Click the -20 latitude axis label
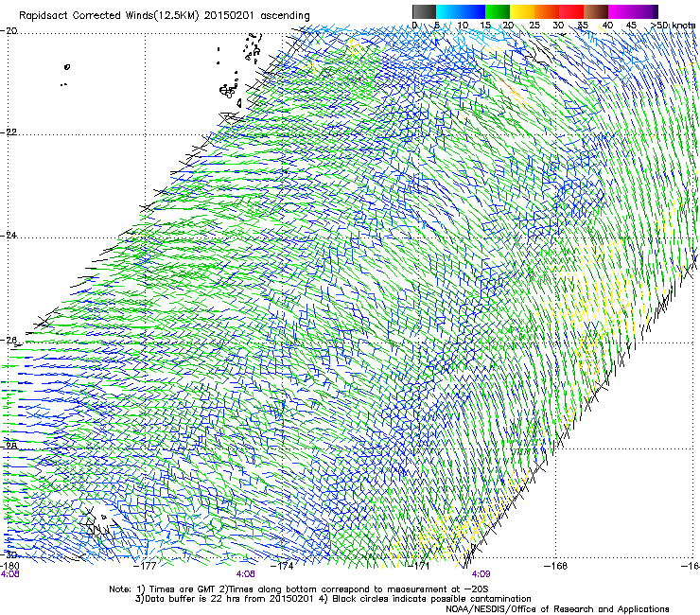700x615 pixels. pos(9,30)
